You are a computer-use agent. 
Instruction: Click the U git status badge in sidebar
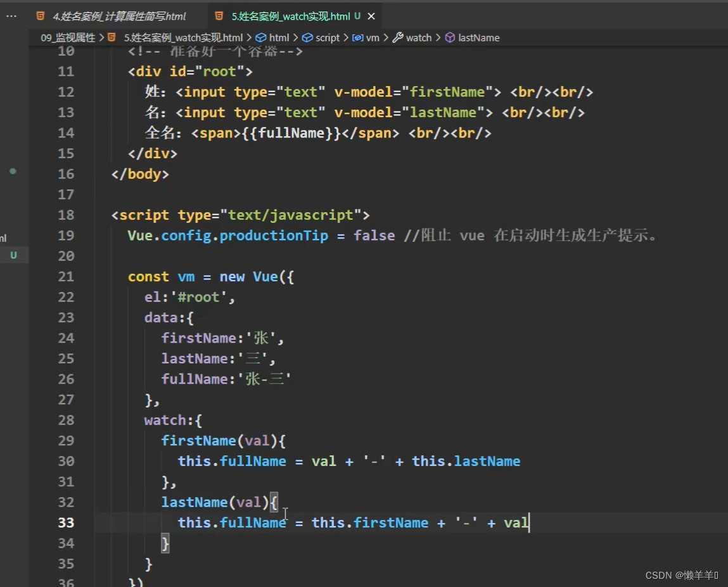point(13,256)
